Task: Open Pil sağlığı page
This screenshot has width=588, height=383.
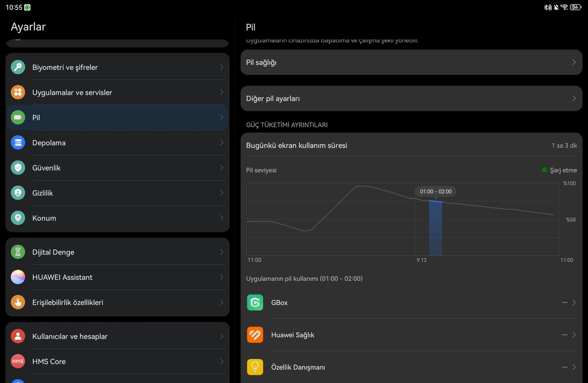Action: (411, 62)
